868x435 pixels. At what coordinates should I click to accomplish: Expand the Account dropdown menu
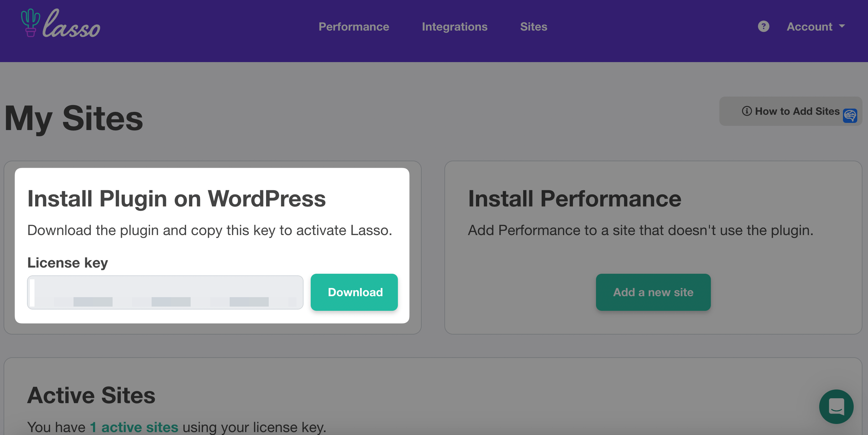pos(815,27)
